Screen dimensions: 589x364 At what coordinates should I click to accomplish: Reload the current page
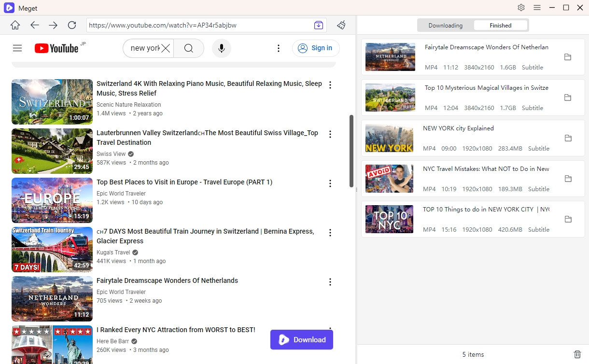pyautogui.click(x=72, y=25)
